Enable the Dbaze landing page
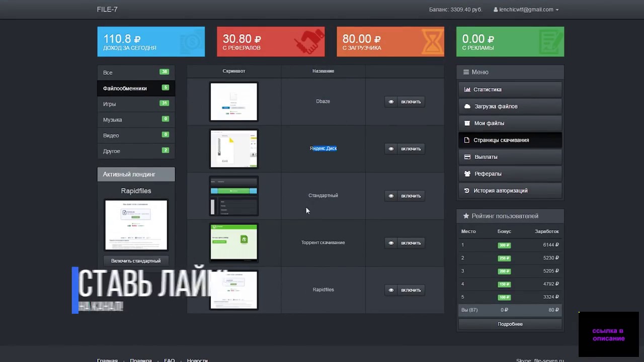Screen dimensions: 644x362 tap(405, 102)
